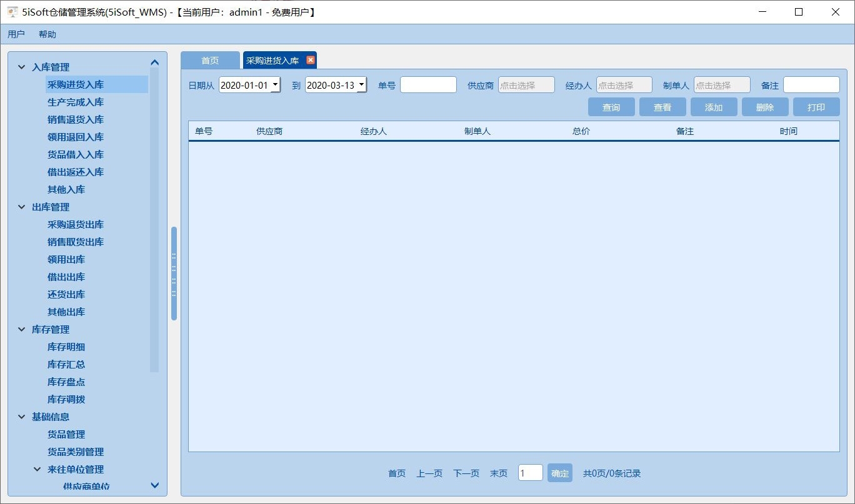Collapse the 来往单位管理 tree section
Screen dimensions: 855x504
coord(36,469)
